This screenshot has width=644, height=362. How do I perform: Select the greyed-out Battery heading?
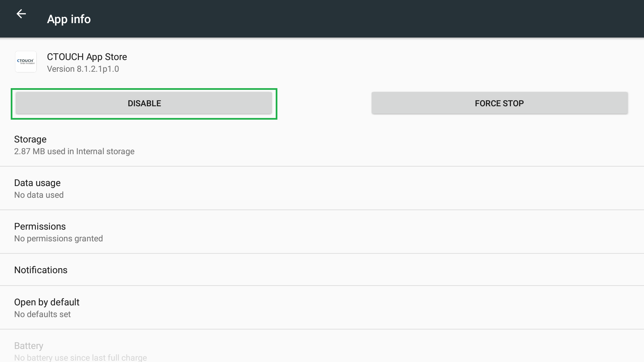pyautogui.click(x=29, y=346)
